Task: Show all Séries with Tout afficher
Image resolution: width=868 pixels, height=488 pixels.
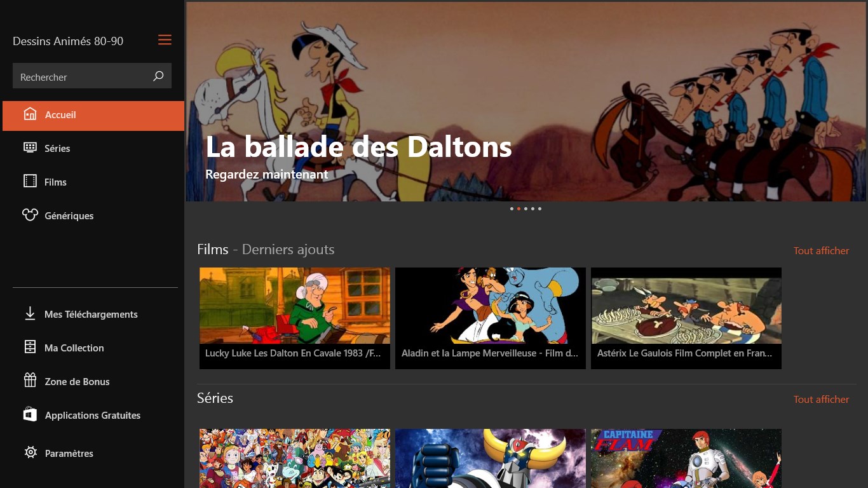Action: point(821,399)
